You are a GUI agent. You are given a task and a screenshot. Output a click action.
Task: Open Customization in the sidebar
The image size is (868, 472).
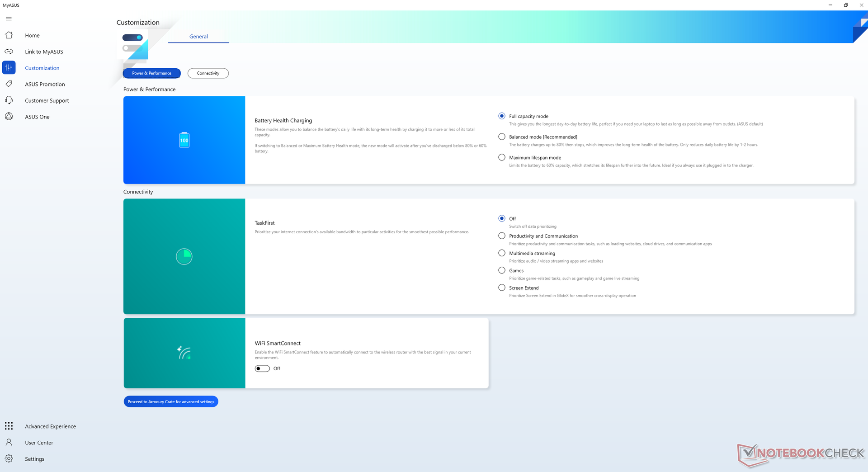coord(42,68)
